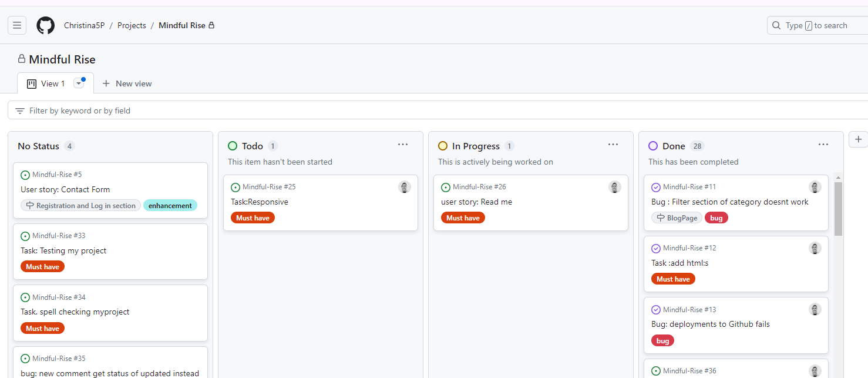
Task: Select the Registration and Log in section milestone
Action: (x=80, y=205)
